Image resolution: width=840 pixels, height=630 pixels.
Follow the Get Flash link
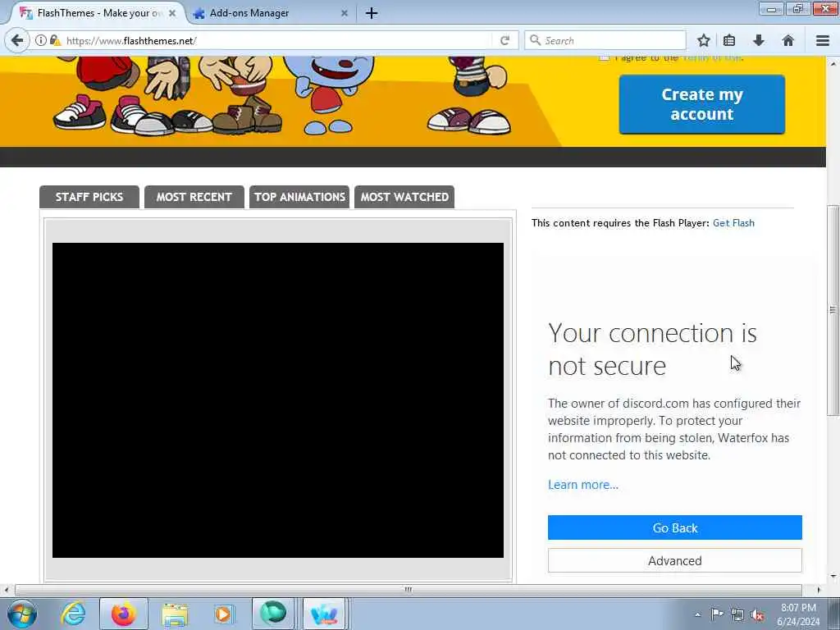pyautogui.click(x=733, y=223)
